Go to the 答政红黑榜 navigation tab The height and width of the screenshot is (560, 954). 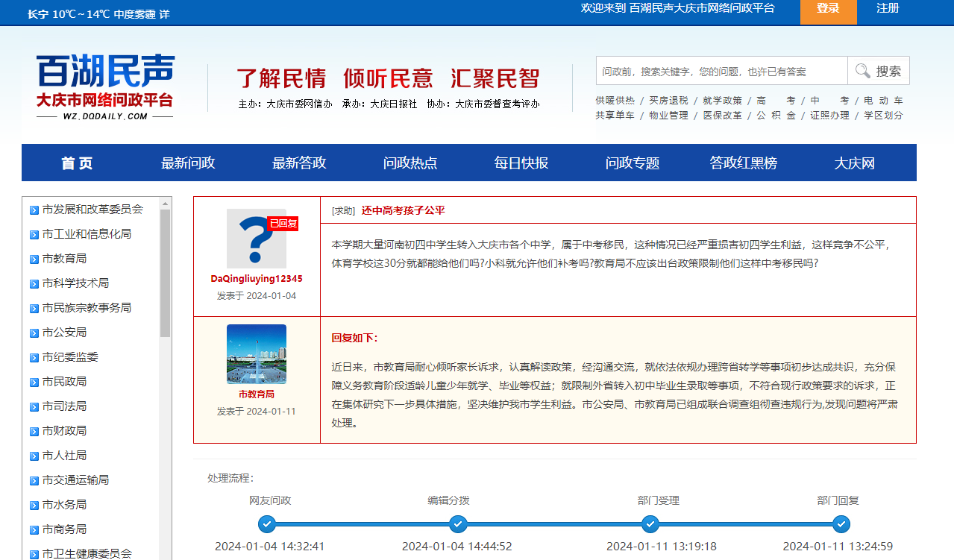coord(743,163)
